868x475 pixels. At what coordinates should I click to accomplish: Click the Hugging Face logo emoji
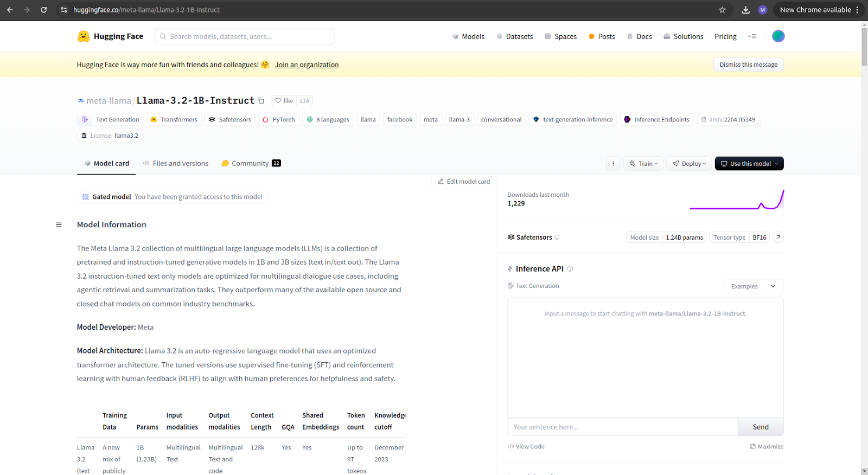pyautogui.click(x=84, y=36)
